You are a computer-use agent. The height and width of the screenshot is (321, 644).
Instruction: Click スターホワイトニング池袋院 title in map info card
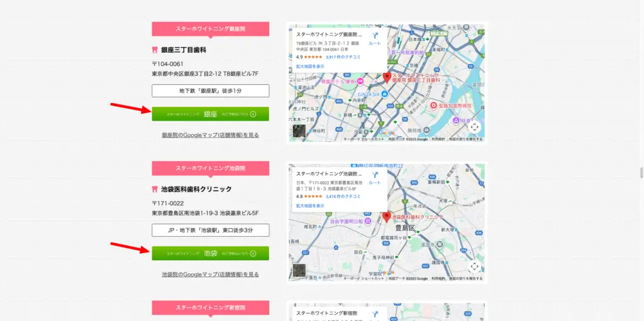pyautogui.click(x=329, y=173)
